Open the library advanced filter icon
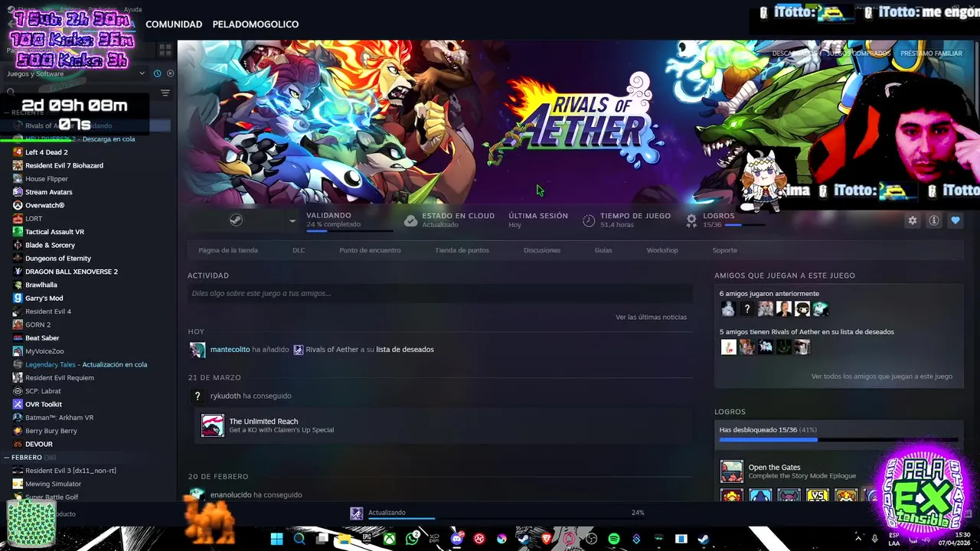The height and width of the screenshot is (551, 980). click(165, 93)
